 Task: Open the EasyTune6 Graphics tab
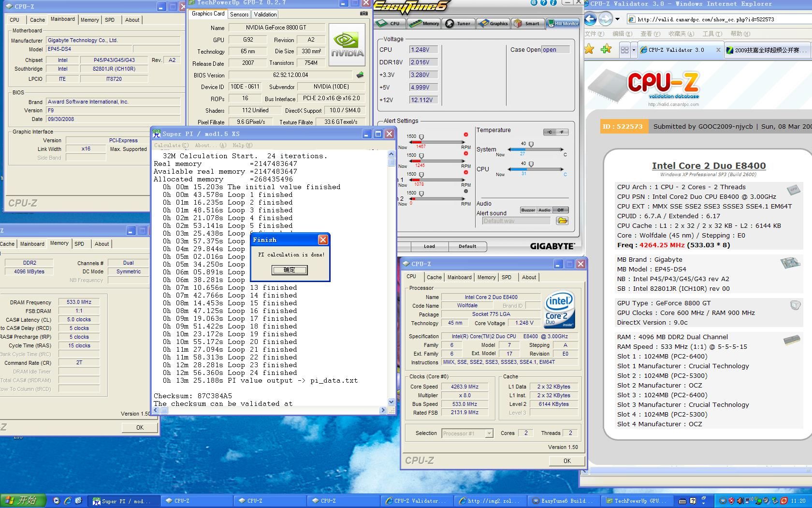(x=493, y=23)
